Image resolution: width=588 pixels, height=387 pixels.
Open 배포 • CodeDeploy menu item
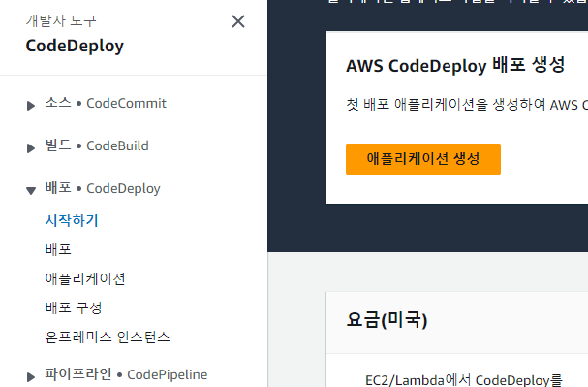103,188
